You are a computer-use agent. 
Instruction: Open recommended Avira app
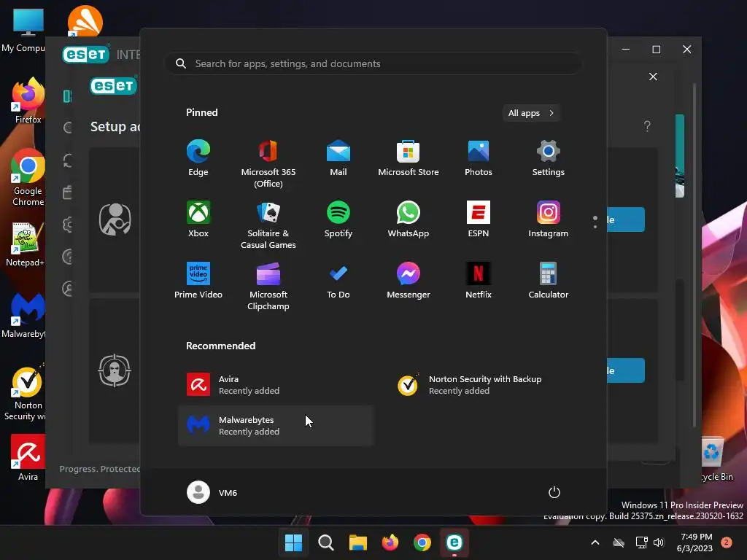(276, 385)
